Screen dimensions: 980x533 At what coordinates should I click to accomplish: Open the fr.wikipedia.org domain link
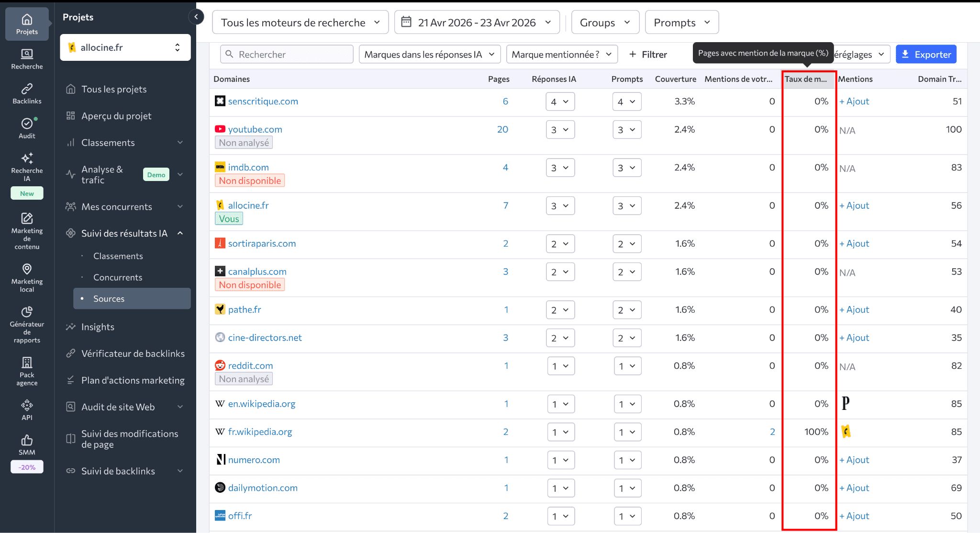pyautogui.click(x=260, y=431)
